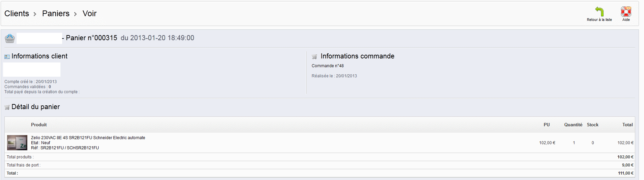The image size is (644, 180).
Task: Click the green Retour à la liste arrow icon
Action: [x=599, y=11]
